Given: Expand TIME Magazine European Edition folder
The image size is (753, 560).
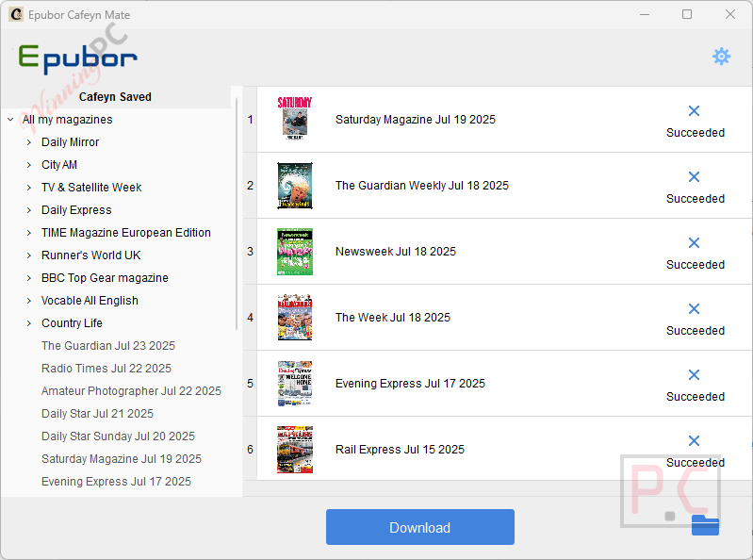Looking at the screenshot, I should 29,233.
